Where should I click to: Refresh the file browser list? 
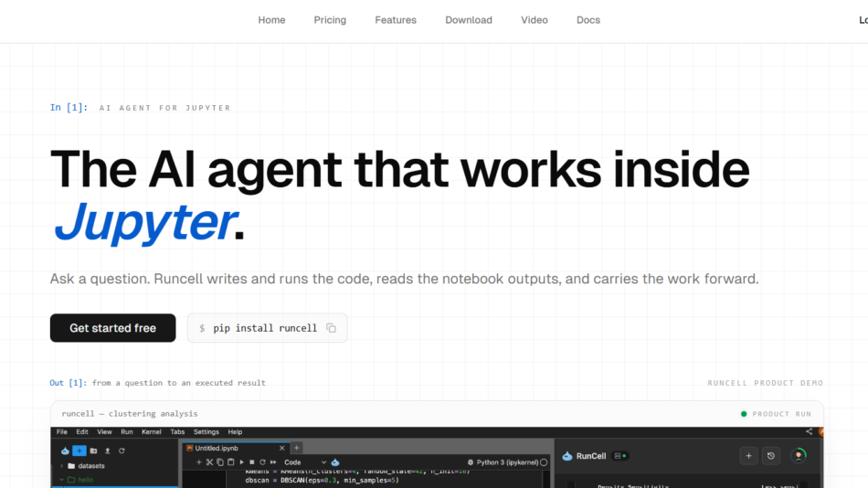(122, 451)
